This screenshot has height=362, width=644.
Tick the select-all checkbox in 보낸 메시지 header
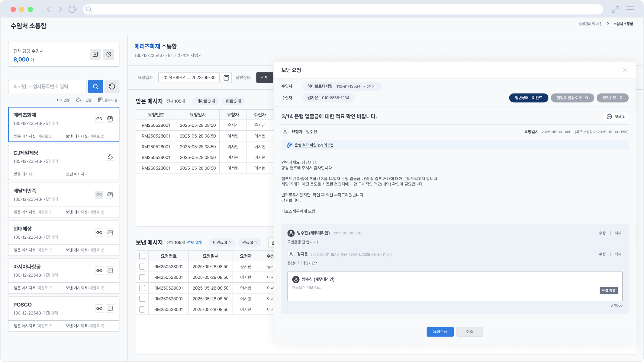coord(142,256)
